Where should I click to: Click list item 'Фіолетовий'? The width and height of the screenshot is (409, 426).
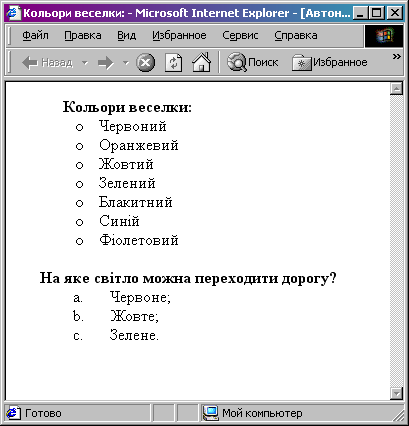coord(139,240)
